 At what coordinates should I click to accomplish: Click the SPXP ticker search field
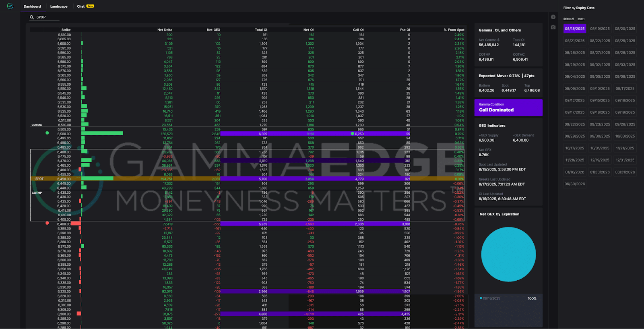44,17
